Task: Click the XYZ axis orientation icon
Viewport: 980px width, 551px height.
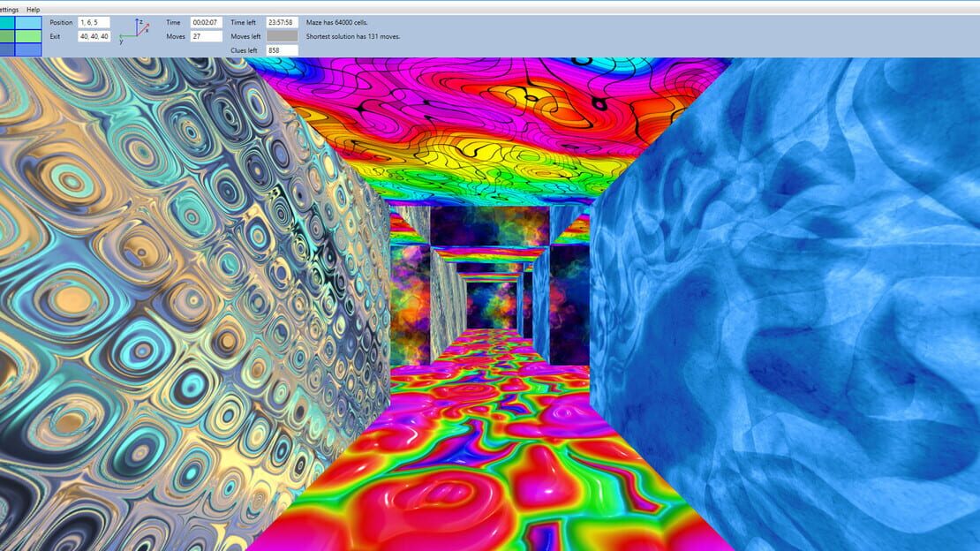Action: (x=133, y=31)
